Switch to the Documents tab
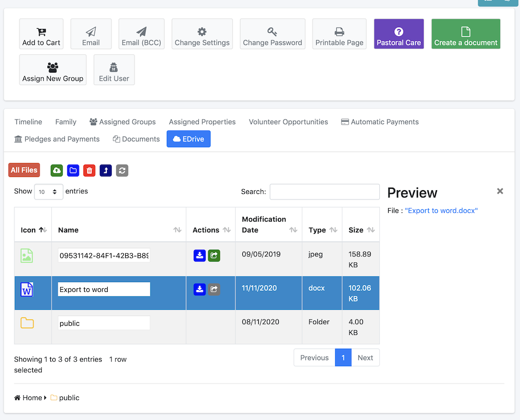The width and height of the screenshot is (520, 420). tap(137, 139)
